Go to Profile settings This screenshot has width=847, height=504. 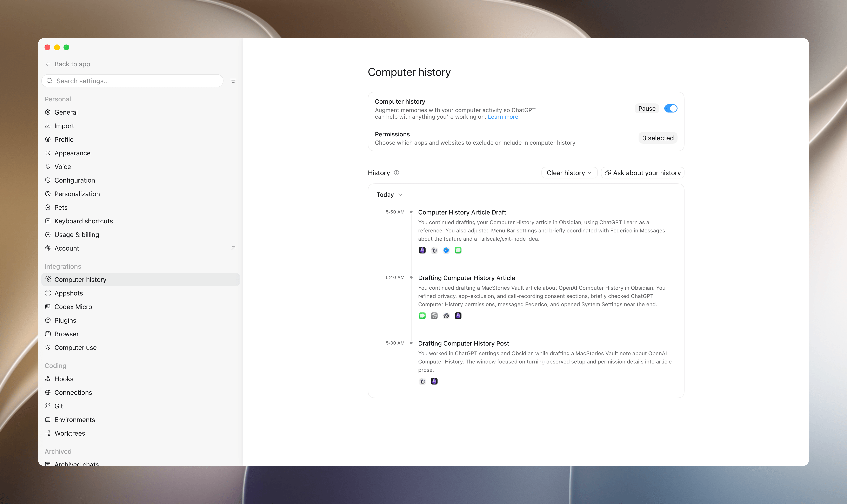click(140, 139)
